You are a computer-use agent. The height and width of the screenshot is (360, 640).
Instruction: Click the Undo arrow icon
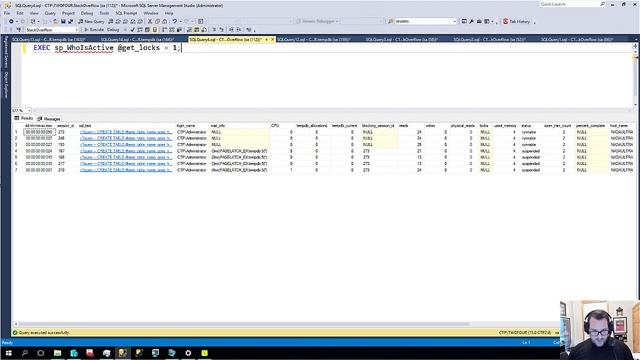click(174, 21)
